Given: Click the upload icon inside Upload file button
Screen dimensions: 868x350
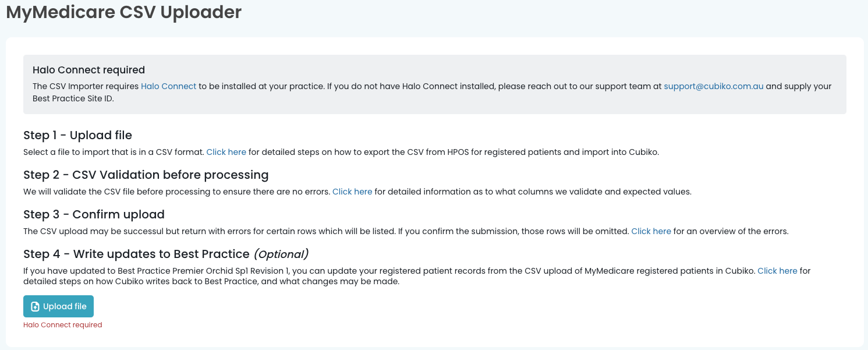Looking at the screenshot, I should tap(35, 306).
